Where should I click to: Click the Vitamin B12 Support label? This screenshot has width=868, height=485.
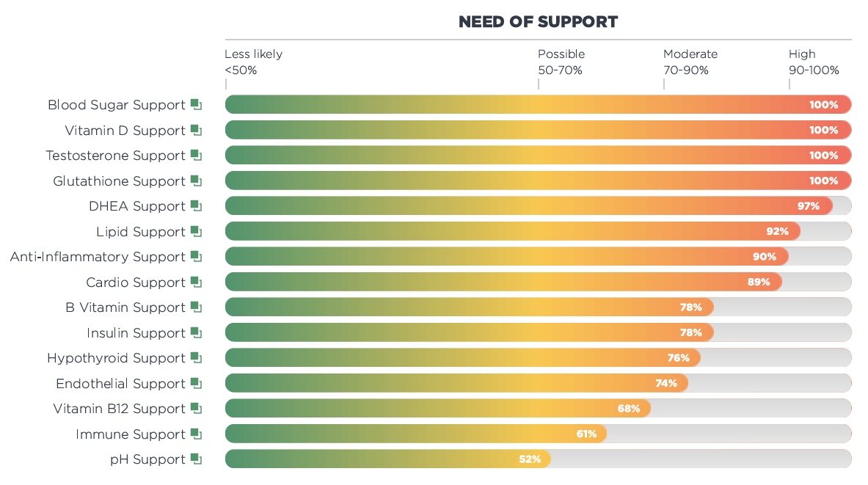pyautogui.click(x=119, y=409)
